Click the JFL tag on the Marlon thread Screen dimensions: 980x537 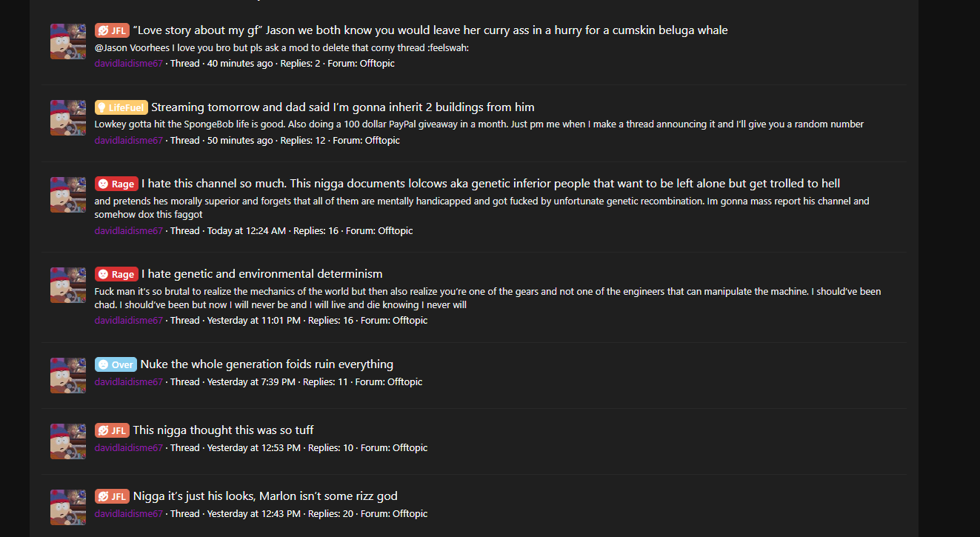(x=112, y=496)
